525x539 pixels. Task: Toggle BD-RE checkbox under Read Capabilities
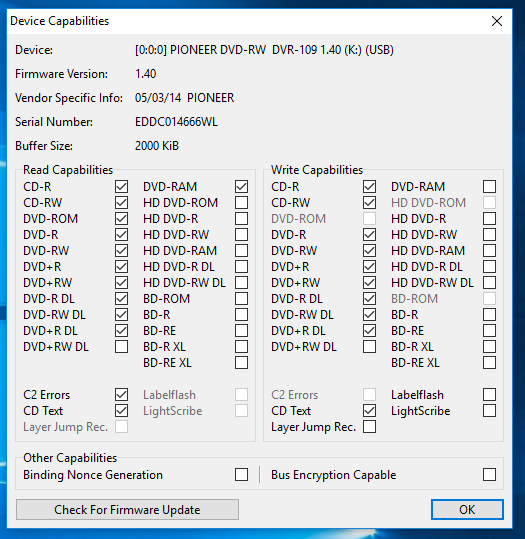[x=241, y=331]
